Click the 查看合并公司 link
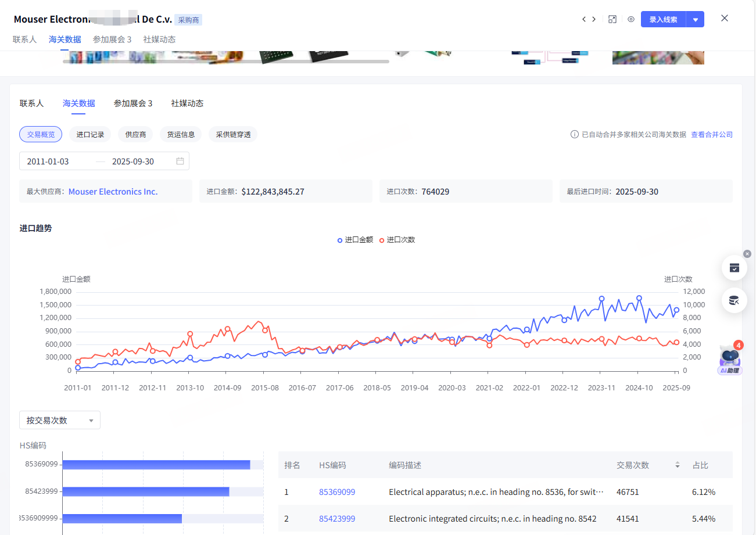Screen dimensions: 756x535 pos(711,135)
